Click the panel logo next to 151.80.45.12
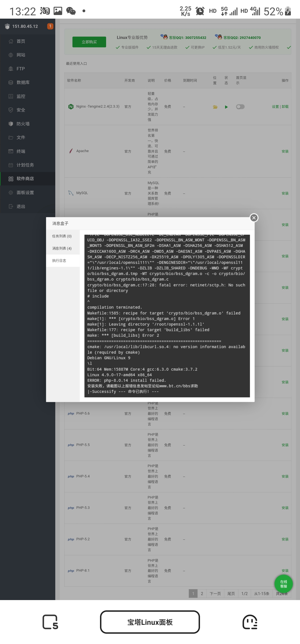This screenshot has height=644, width=300. (7, 26)
